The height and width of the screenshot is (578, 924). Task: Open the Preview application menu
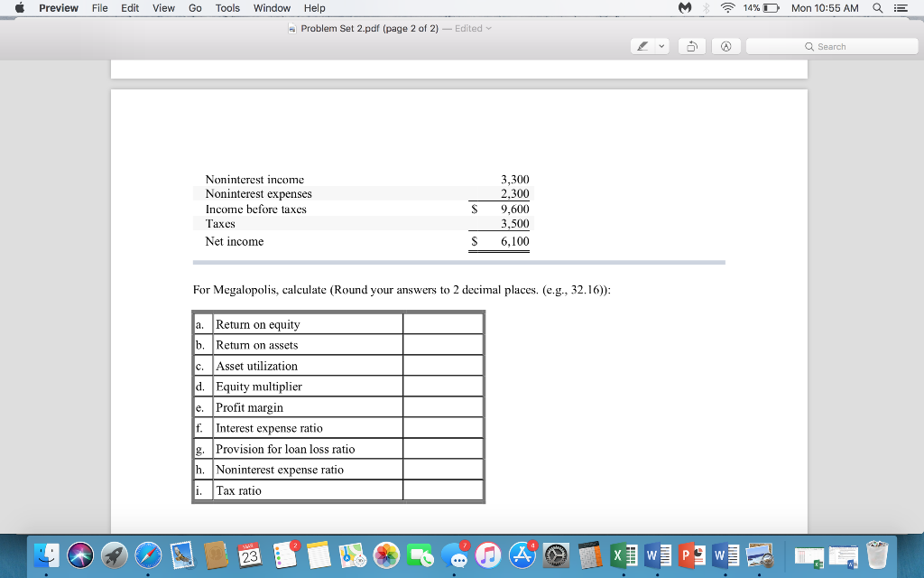click(58, 8)
